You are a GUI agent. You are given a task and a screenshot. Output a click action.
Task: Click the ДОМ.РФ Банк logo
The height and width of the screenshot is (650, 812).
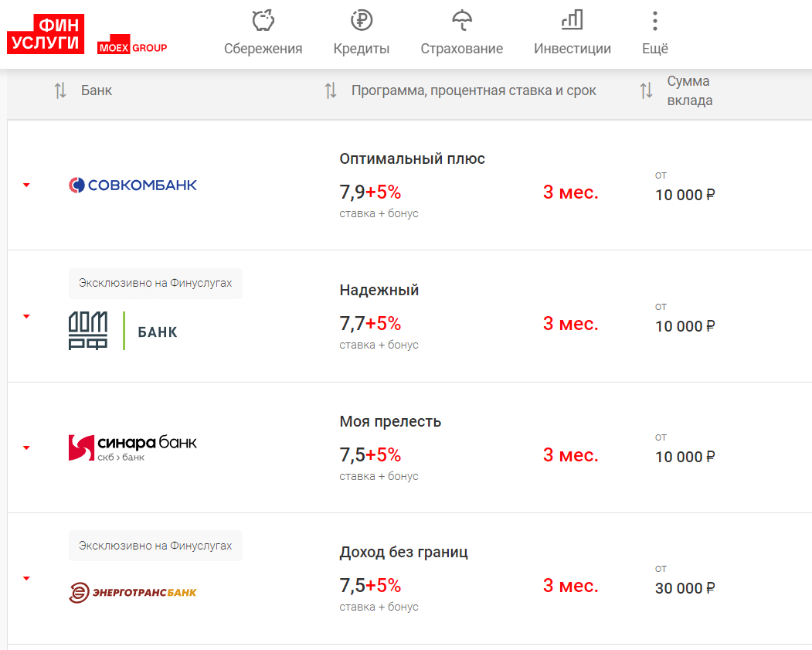click(124, 331)
